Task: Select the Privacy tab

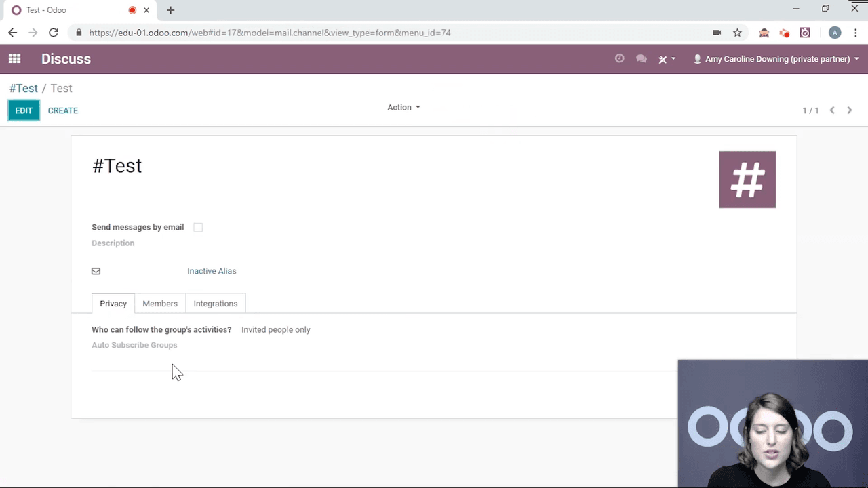Action: [x=113, y=304]
